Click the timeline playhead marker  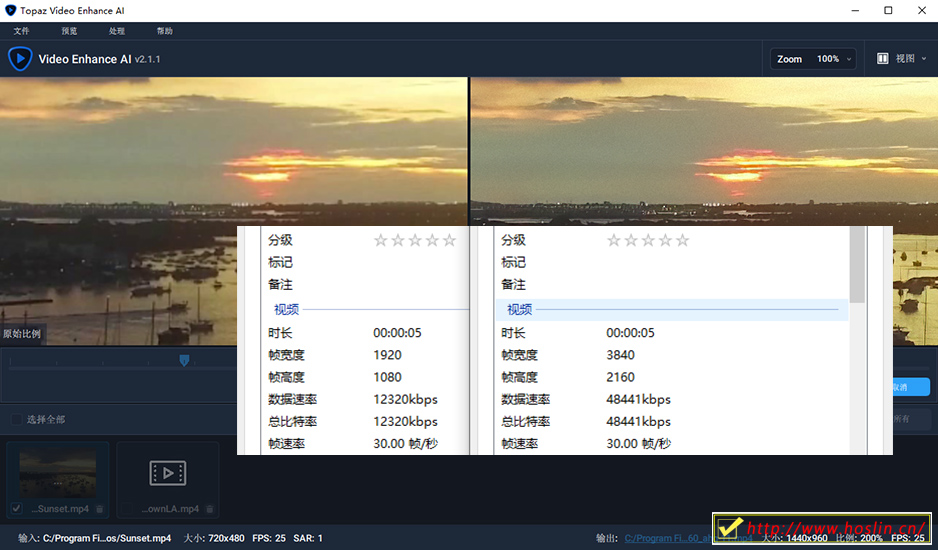click(184, 360)
